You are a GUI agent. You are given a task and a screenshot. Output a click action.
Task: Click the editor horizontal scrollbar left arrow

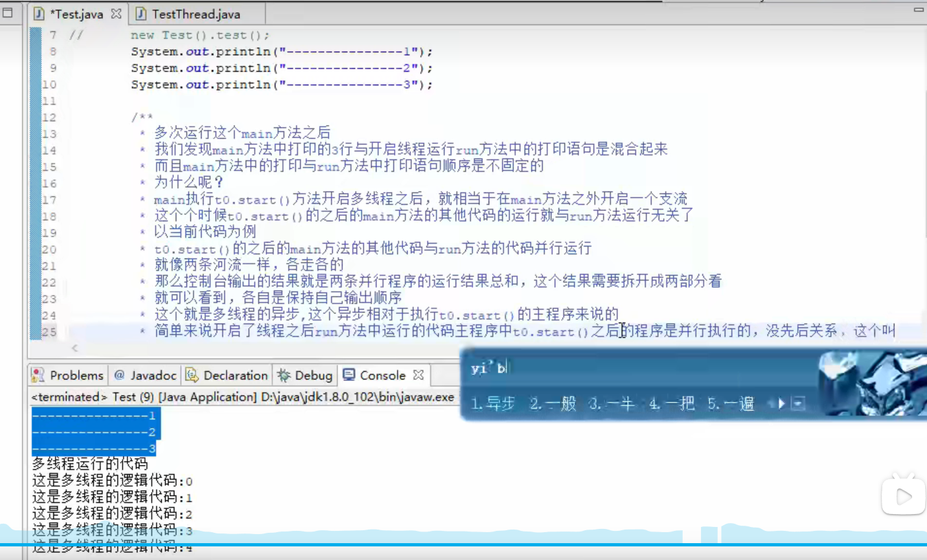tap(74, 348)
